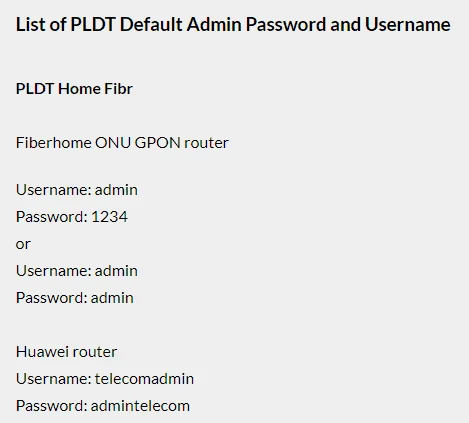Screen dimensions: 469x423
Task: Click the number 1234
Action: 109,217
